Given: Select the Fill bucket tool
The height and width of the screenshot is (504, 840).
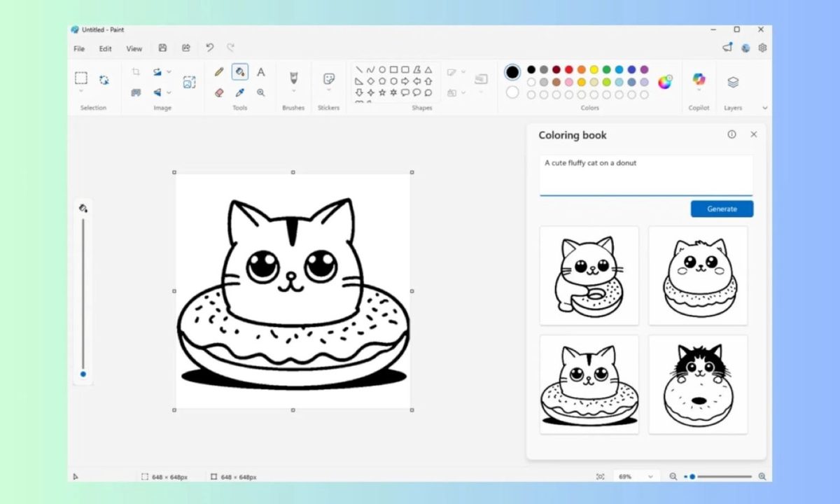Looking at the screenshot, I should pyautogui.click(x=240, y=72).
